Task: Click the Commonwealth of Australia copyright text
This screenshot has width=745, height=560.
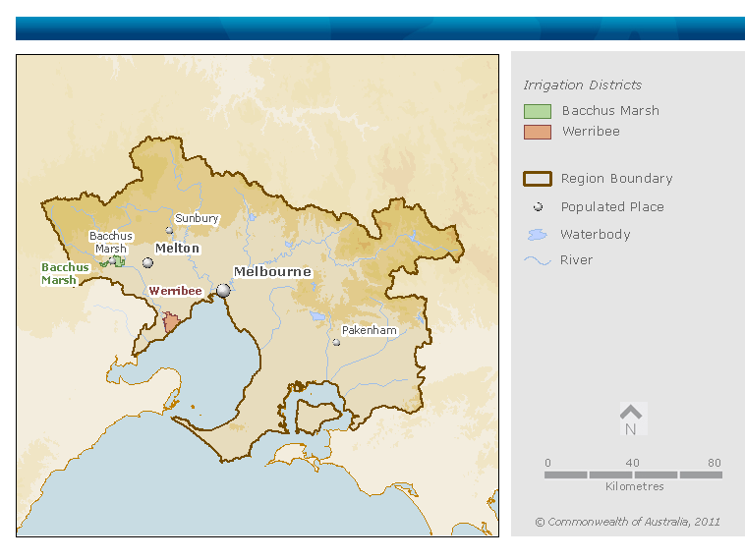Action: pyautogui.click(x=628, y=522)
